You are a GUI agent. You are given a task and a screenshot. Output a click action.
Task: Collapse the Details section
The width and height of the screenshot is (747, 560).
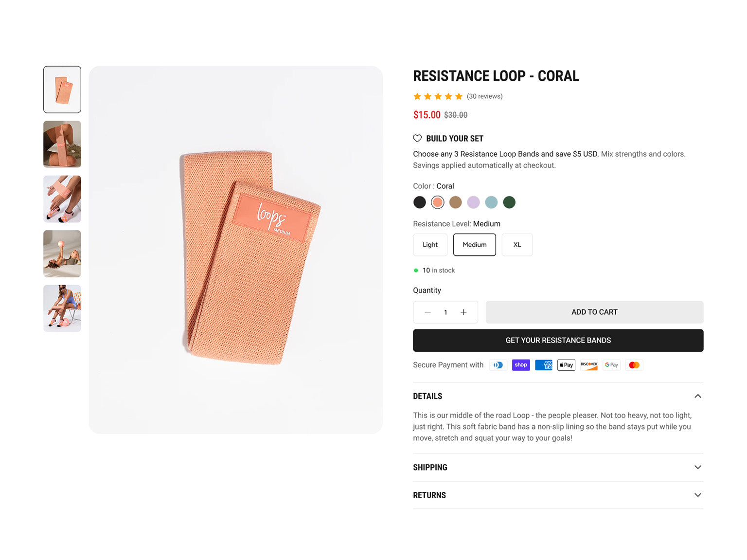[697, 396]
